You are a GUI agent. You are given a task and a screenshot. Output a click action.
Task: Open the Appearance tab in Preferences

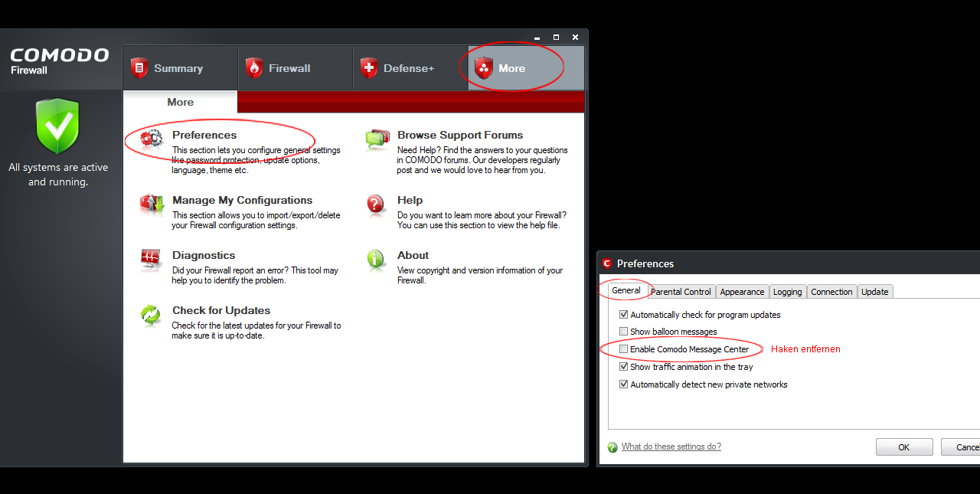pos(742,292)
